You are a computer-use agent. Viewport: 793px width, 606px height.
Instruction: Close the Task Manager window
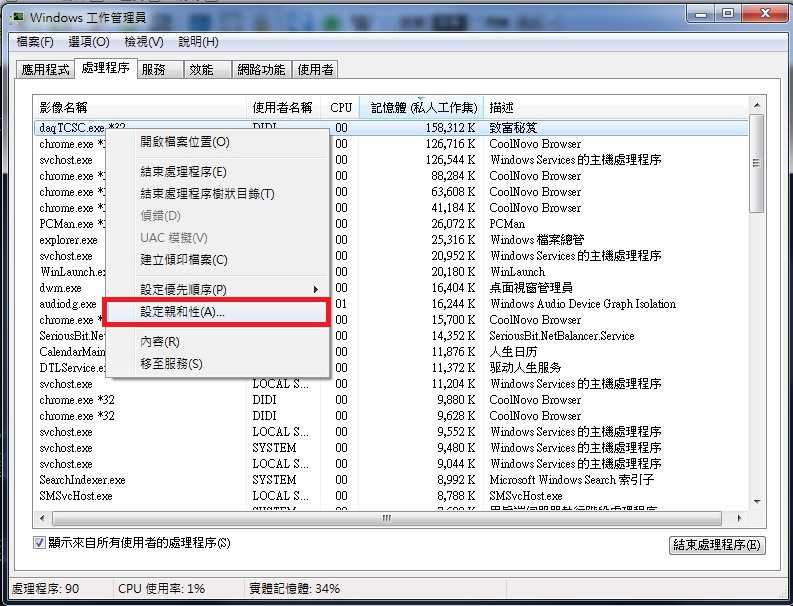[x=765, y=14]
